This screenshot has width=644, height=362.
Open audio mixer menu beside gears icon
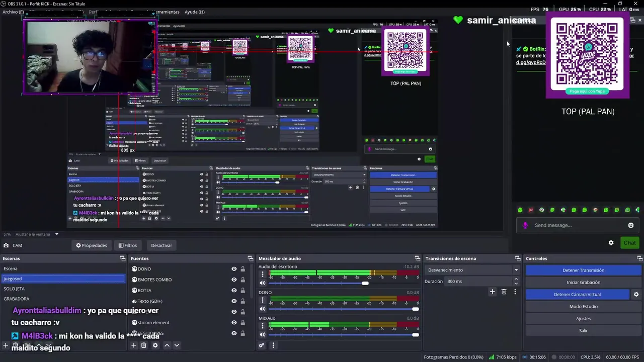(x=273, y=345)
